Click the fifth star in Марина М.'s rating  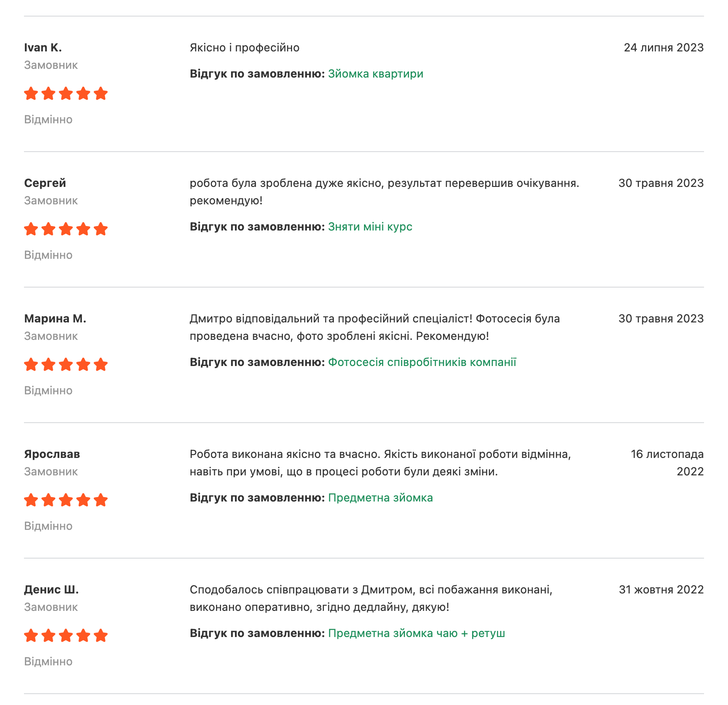tap(101, 365)
